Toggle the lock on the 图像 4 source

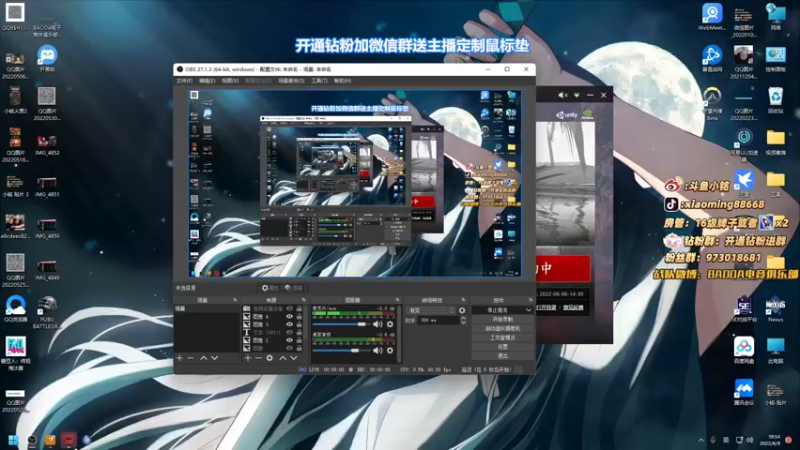[x=299, y=316]
